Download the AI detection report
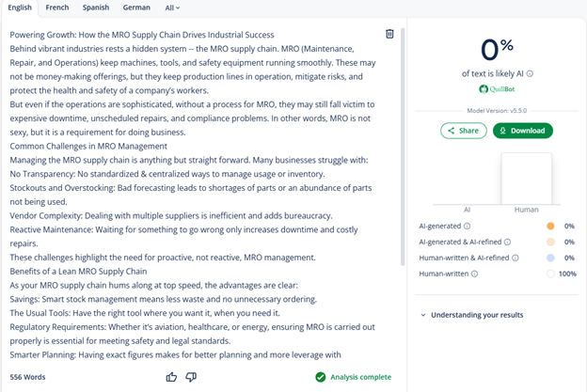The image size is (587, 392). tap(522, 131)
